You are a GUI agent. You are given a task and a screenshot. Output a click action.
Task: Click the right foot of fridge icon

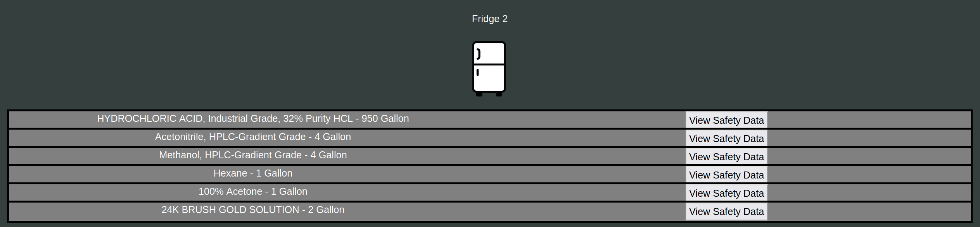[x=499, y=94]
